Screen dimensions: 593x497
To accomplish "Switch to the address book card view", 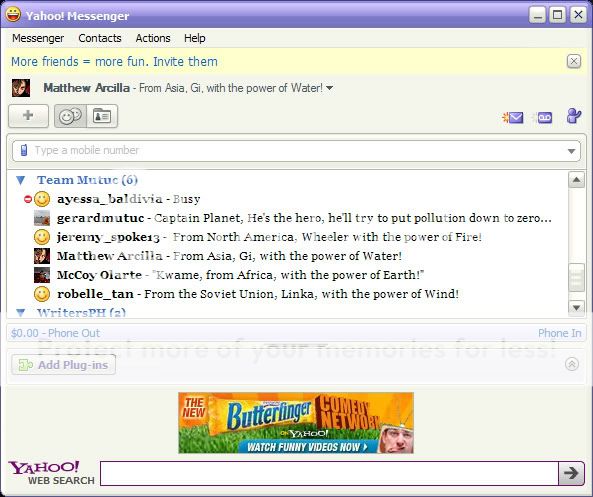I will (x=102, y=116).
